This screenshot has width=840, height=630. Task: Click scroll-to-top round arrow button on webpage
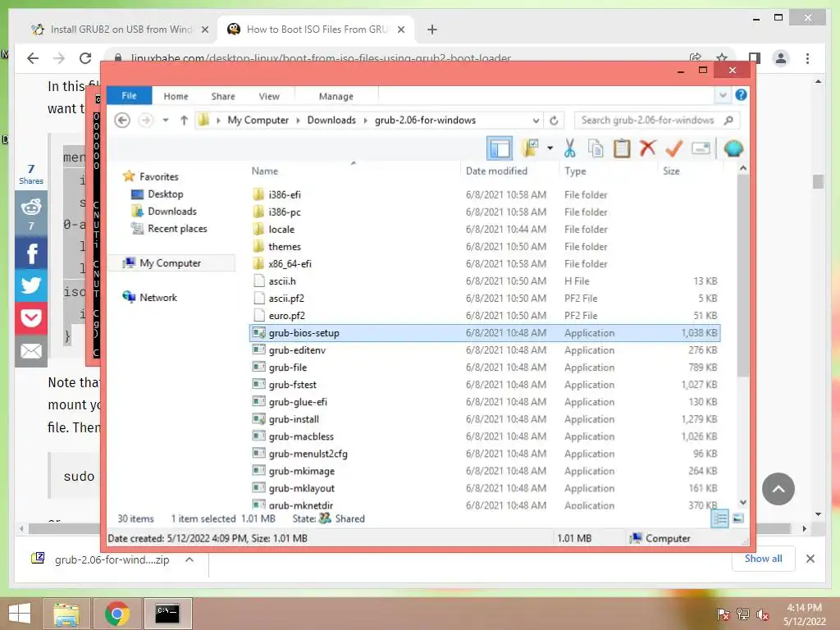[x=778, y=489]
